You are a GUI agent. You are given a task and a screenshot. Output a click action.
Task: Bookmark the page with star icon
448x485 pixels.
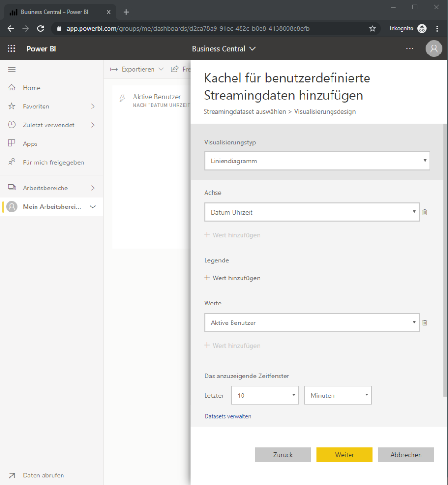click(372, 28)
